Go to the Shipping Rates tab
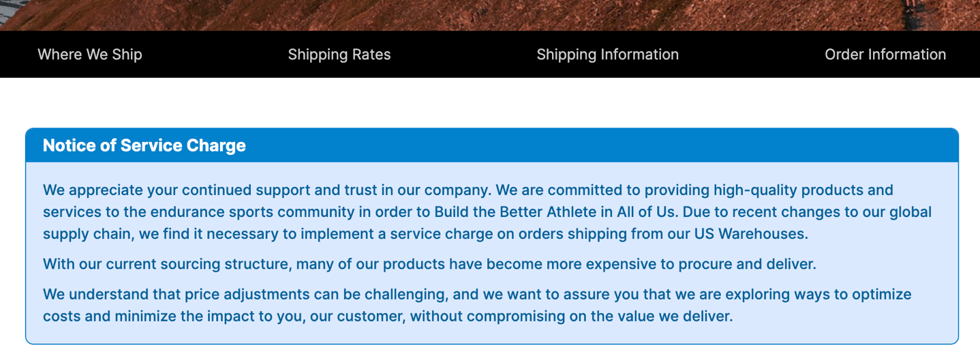 pyautogui.click(x=339, y=55)
